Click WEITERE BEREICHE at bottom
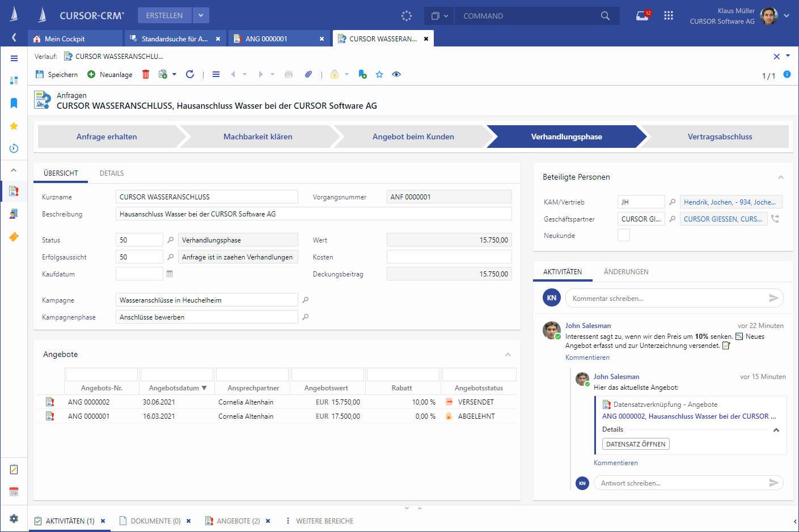 (x=324, y=521)
